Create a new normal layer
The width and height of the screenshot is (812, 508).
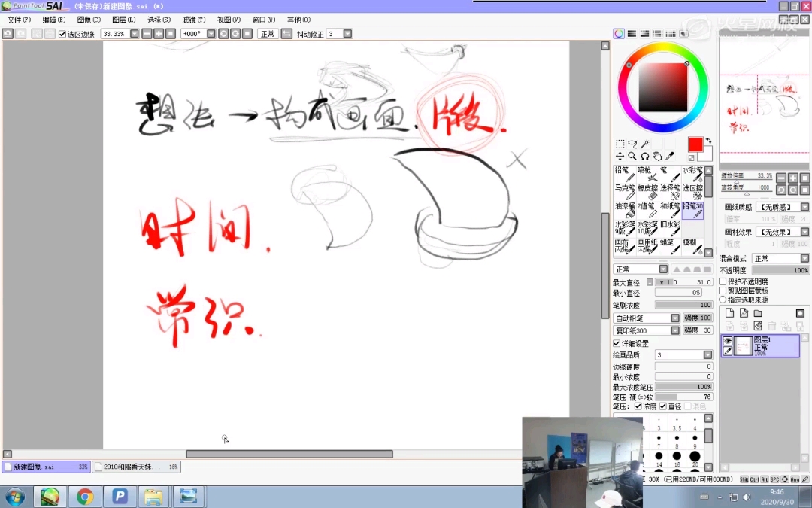(729, 313)
